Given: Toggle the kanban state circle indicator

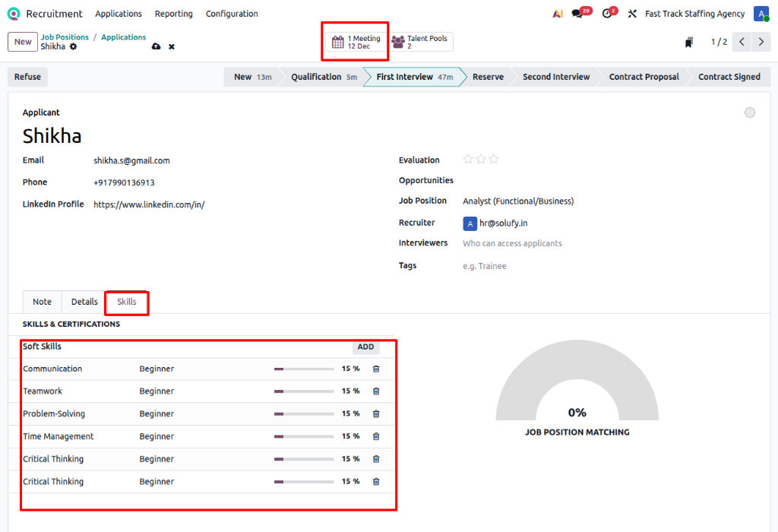Looking at the screenshot, I should click(750, 112).
